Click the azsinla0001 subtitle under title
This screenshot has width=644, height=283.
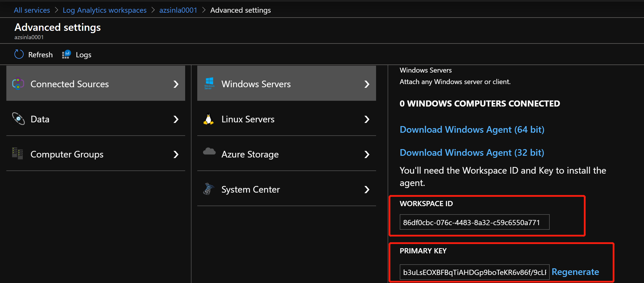pyautogui.click(x=29, y=37)
